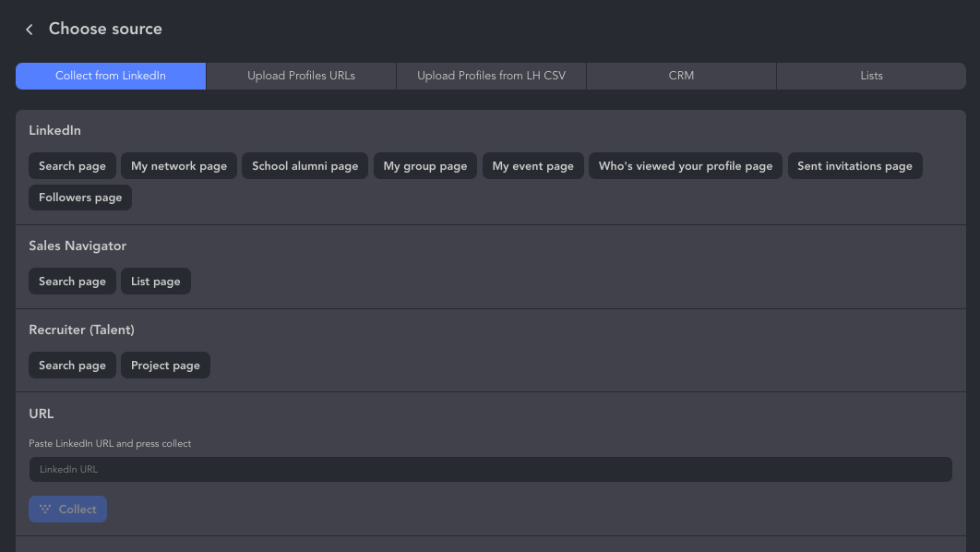Click the back arrow beside Choose source

pyautogui.click(x=30, y=30)
